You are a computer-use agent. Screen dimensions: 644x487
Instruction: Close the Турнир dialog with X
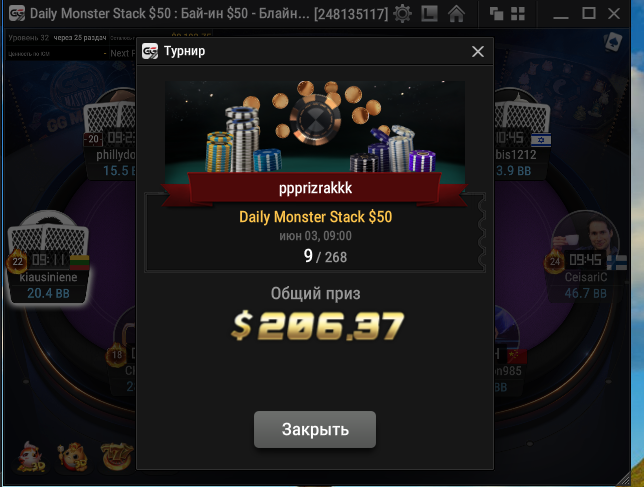pyautogui.click(x=478, y=51)
